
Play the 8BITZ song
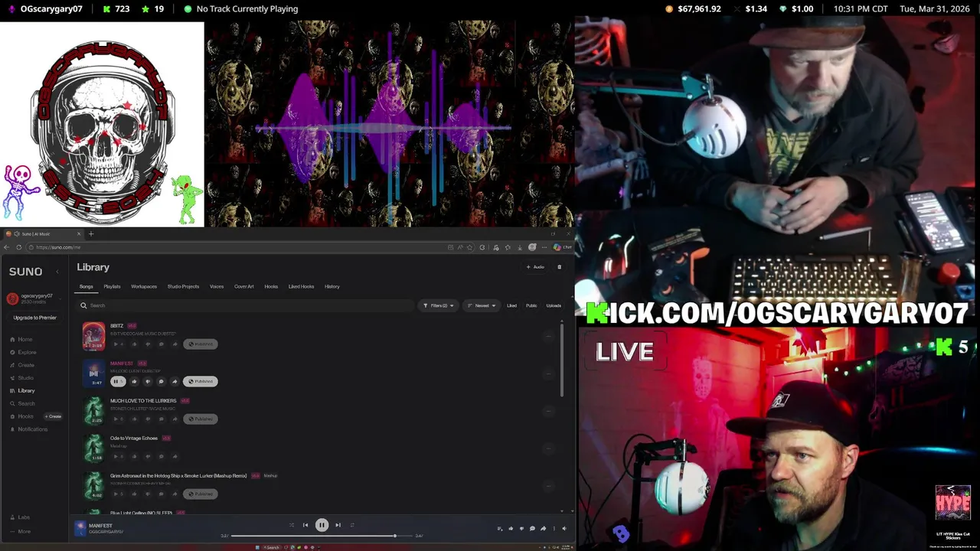[x=118, y=344]
